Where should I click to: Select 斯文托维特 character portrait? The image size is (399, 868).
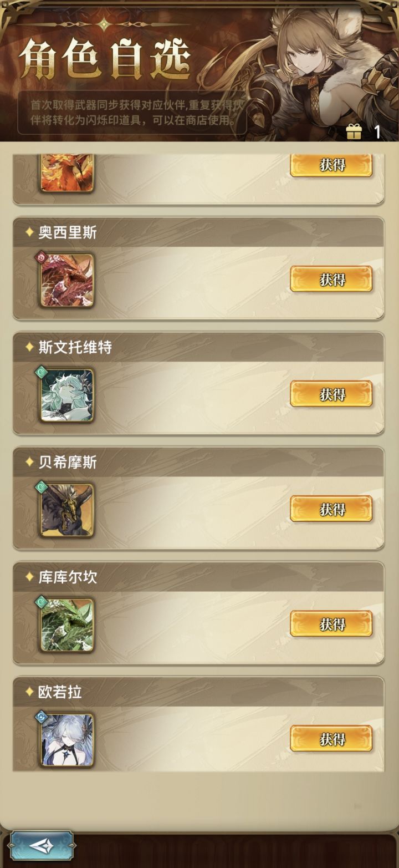pos(66,395)
